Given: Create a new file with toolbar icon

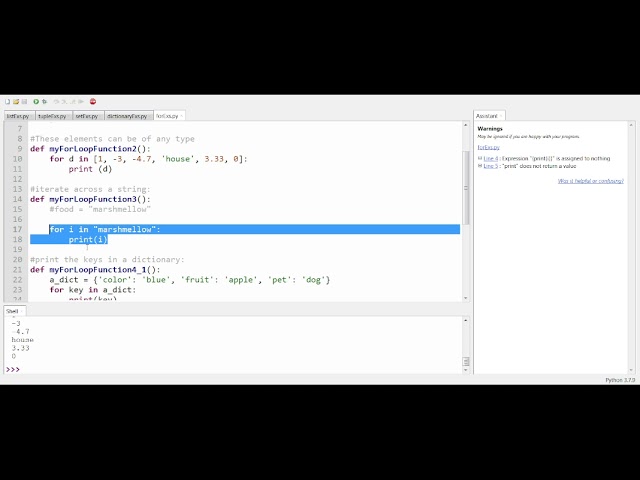Looking at the screenshot, I should [7, 102].
